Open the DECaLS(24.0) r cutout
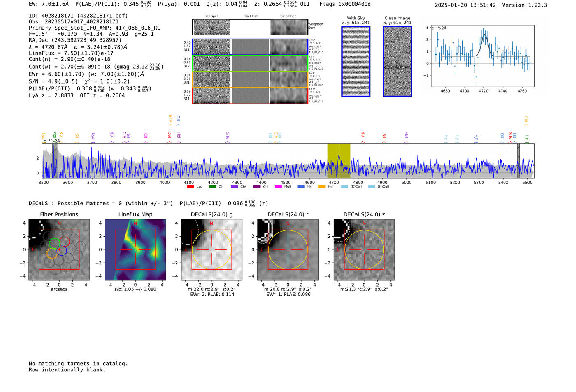This screenshot has width=576, height=392. coord(288,250)
